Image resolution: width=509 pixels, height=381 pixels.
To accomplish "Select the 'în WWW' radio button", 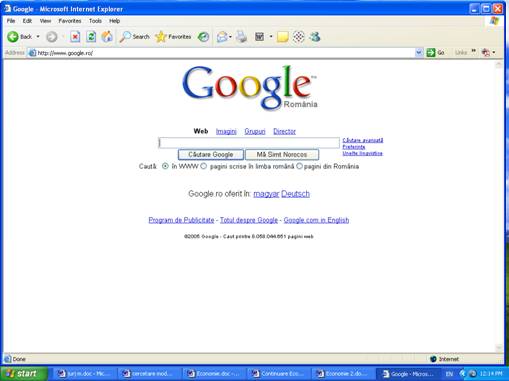I will tap(165, 166).
